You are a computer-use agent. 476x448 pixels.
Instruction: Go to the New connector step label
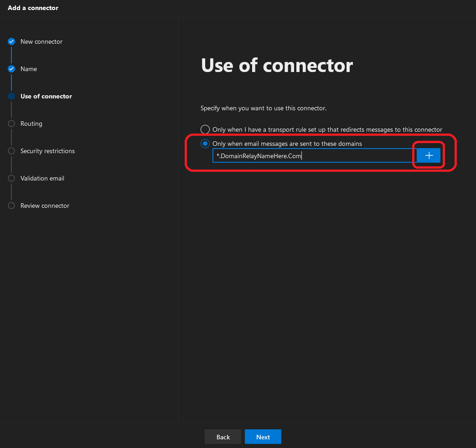41,41
